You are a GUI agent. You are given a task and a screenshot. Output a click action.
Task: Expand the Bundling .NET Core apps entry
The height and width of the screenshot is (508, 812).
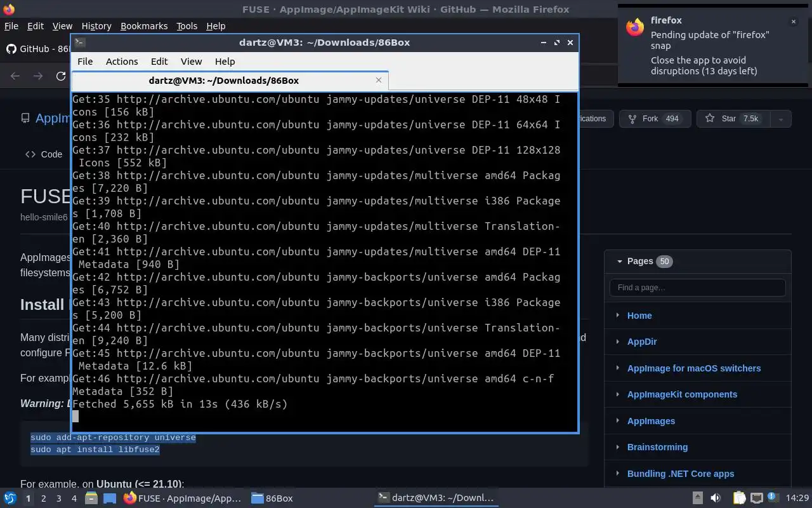(618, 474)
